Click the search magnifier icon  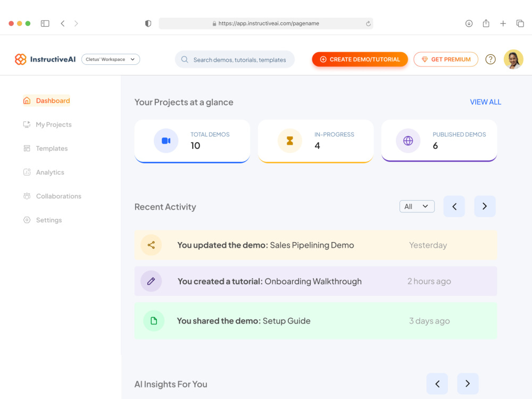pyautogui.click(x=185, y=60)
